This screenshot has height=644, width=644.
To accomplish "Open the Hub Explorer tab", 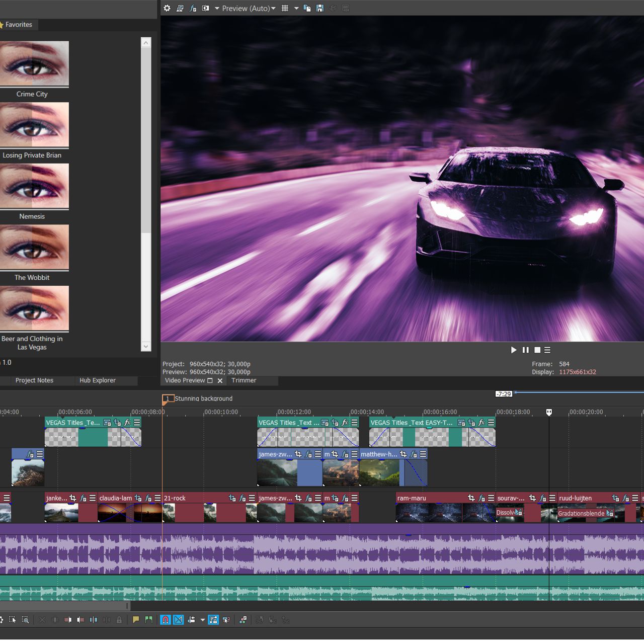I will point(98,380).
